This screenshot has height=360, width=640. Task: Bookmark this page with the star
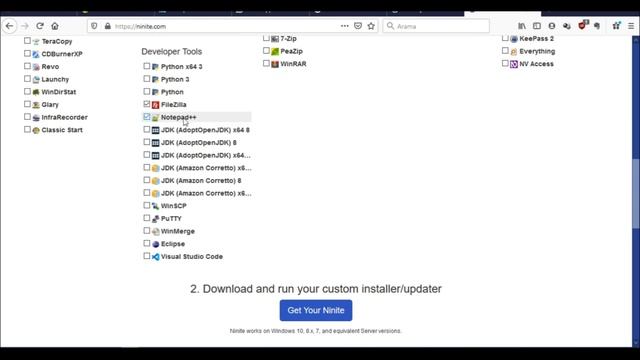click(x=371, y=26)
